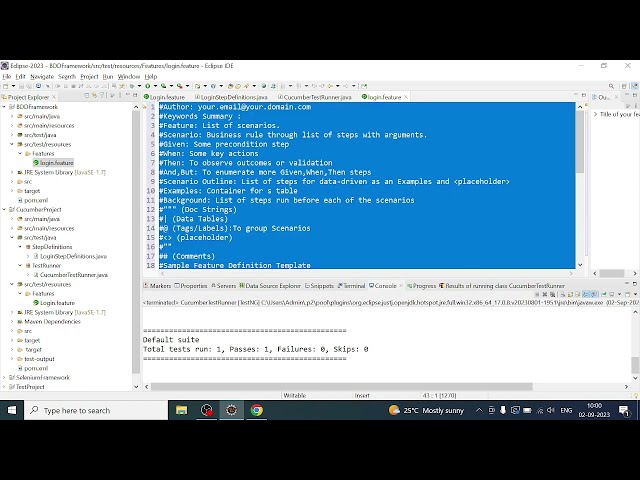
Task: Collapse the StepDefinitions package
Action: click(20, 247)
